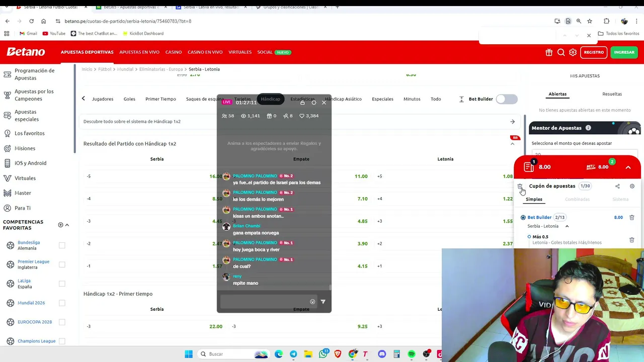This screenshot has width=644, height=362.
Task: Check the Bundesliga favorite checkbox
Action: [62, 245]
